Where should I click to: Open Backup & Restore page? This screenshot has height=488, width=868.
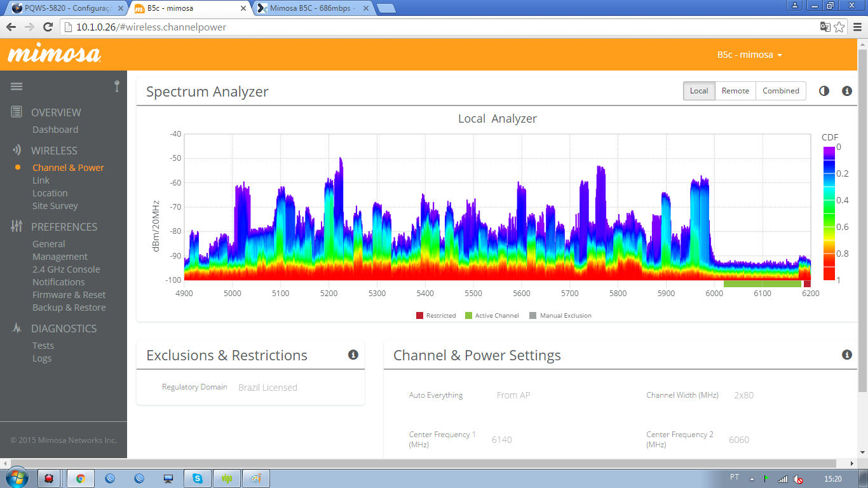(69, 308)
